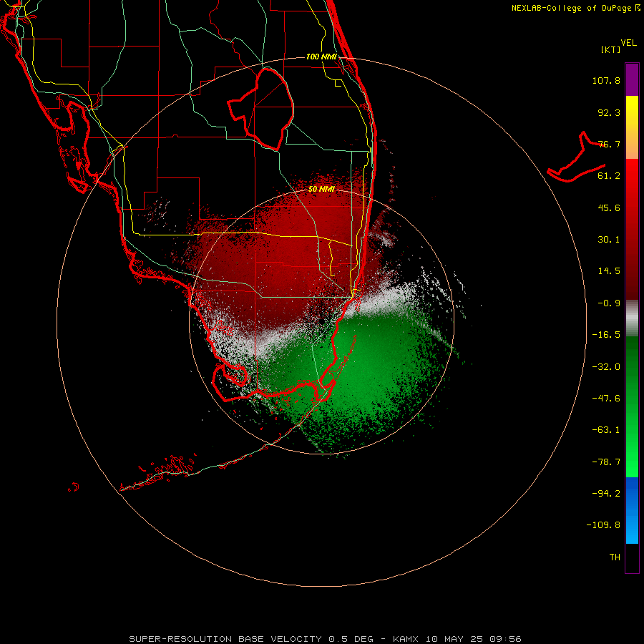Click the product title text at bottom
644x644 pixels.
pyautogui.click(x=325, y=639)
